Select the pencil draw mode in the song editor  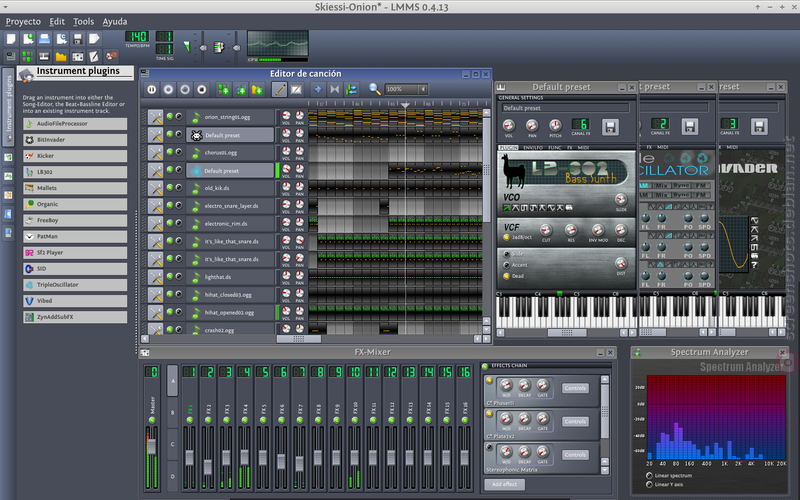click(279, 89)
